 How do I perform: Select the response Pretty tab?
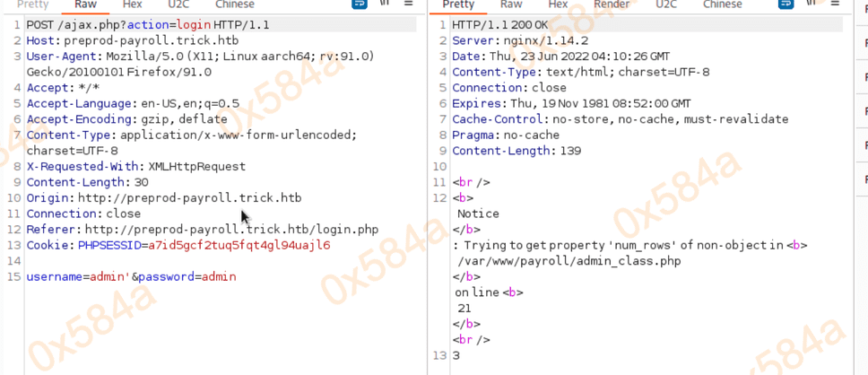pos(459,4)
